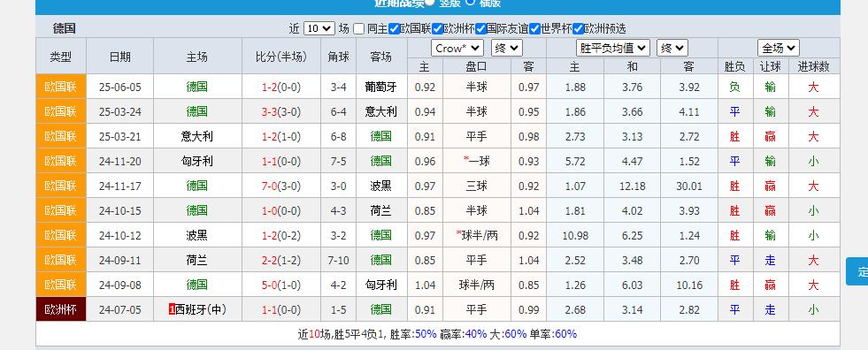This screenshot has height=350, width=868.
Task: Uncheck the 欧洲杯 filter checkbox
Action: pos(437,29)
